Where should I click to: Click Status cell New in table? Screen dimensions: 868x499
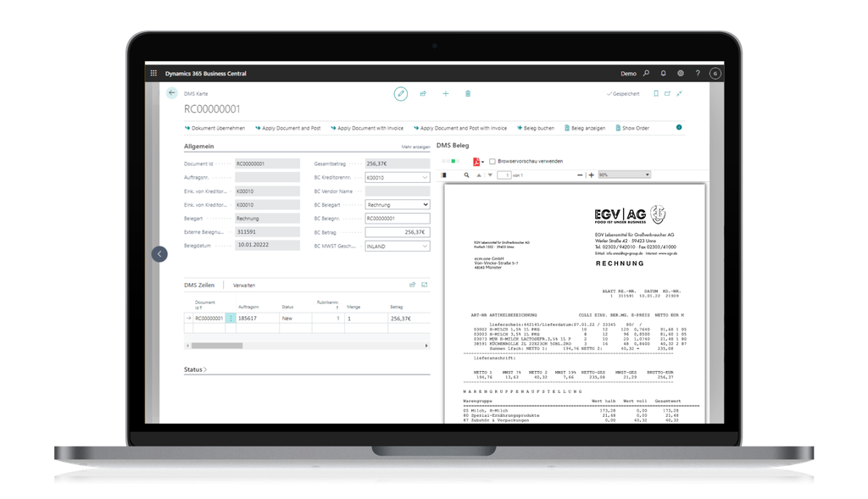(x=296, y=318)
